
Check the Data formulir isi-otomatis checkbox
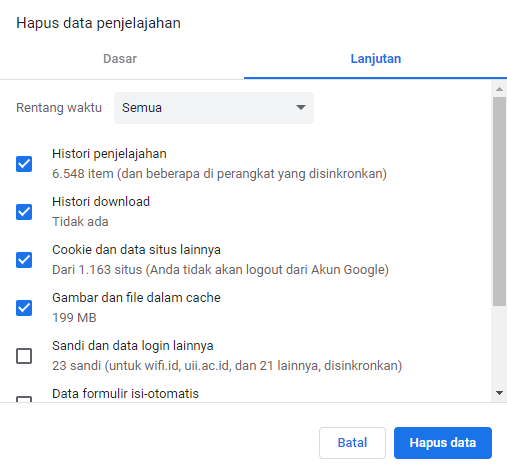point(24,399)
